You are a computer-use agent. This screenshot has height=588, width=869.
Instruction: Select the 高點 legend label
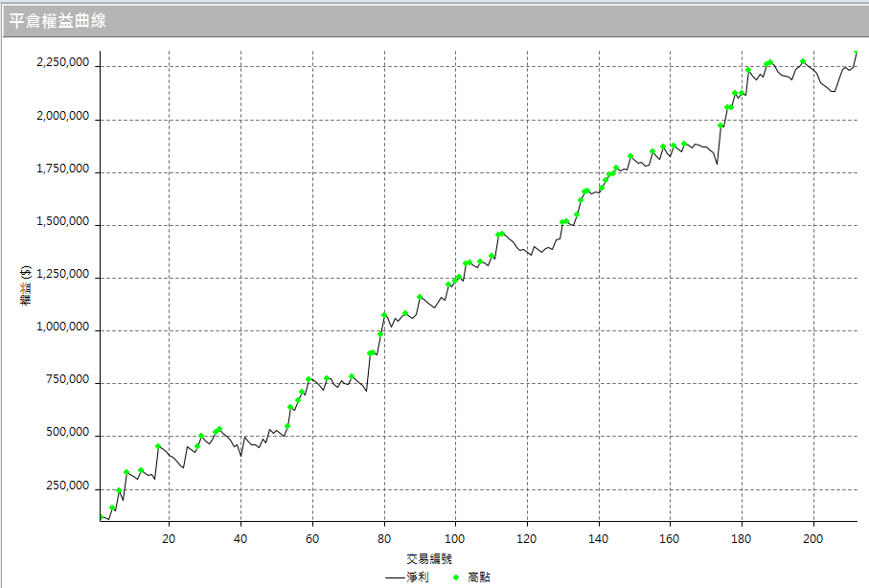coord(479,577)
